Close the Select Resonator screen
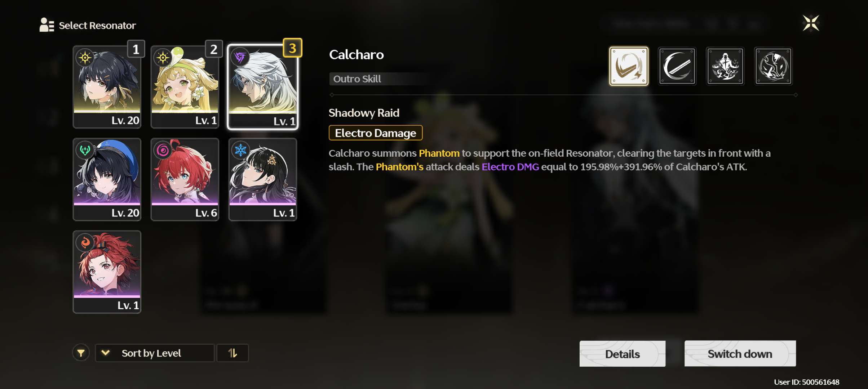The width and height of the screenshot is (868, 389). click(x=811, y=23)
